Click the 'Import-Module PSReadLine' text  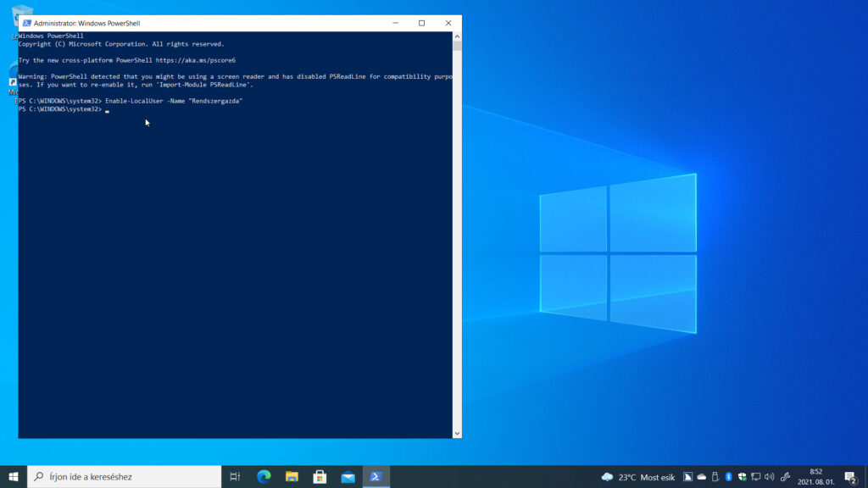(x=203, y=85)
